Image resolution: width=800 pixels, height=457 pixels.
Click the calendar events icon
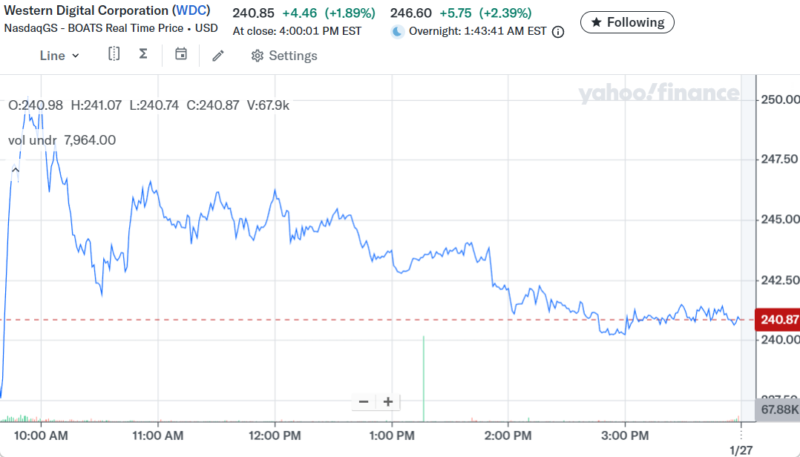tap(181, 54)
